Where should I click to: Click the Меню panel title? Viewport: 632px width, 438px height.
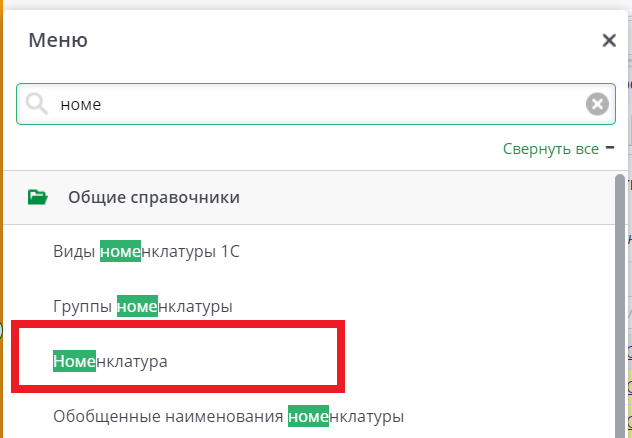click(x=58, y=41)
